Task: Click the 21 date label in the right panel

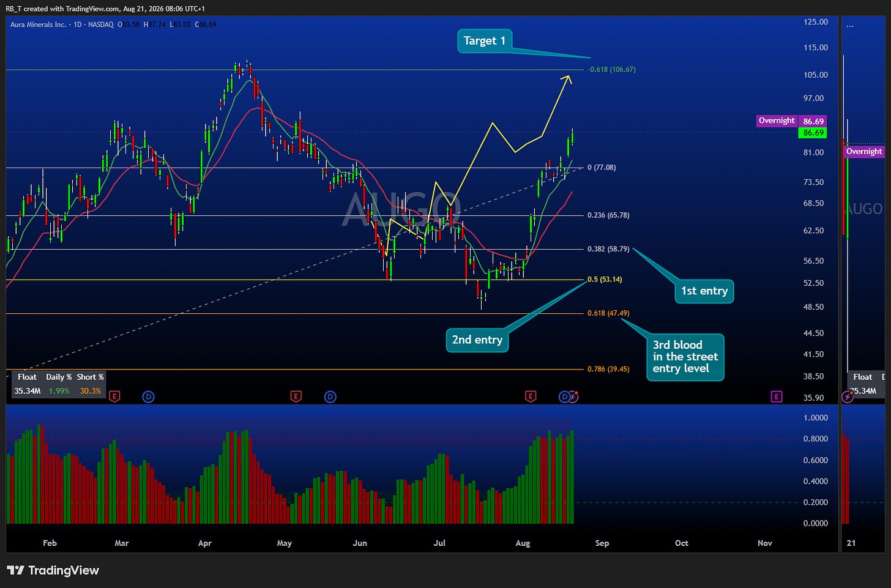Action: [x=851, y=543]
